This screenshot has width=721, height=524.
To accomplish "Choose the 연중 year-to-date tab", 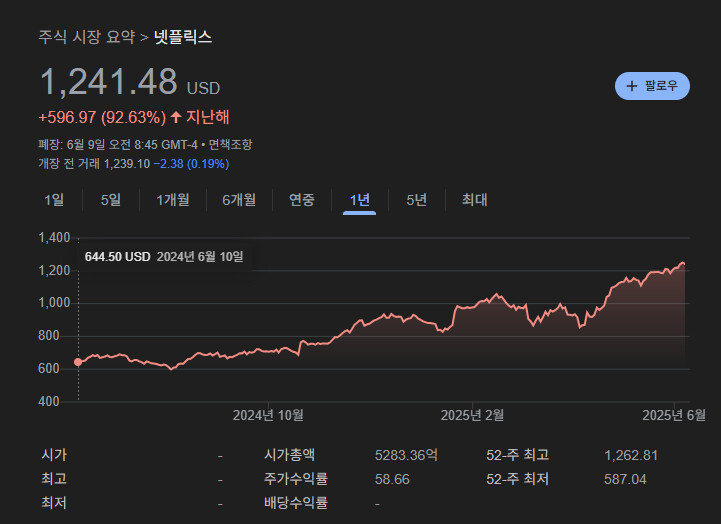I will click(302, 200).
